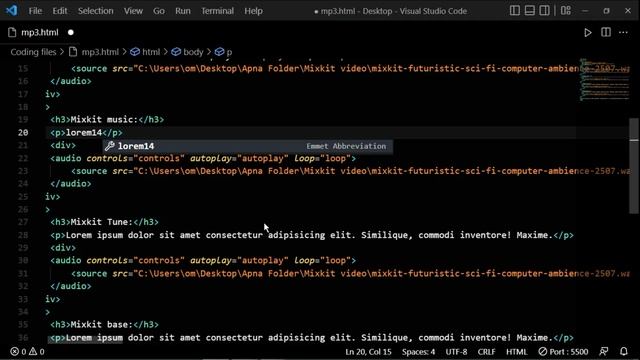
Task: Toggle the primary side bar layout icon
Action: [x=515, y=11]
